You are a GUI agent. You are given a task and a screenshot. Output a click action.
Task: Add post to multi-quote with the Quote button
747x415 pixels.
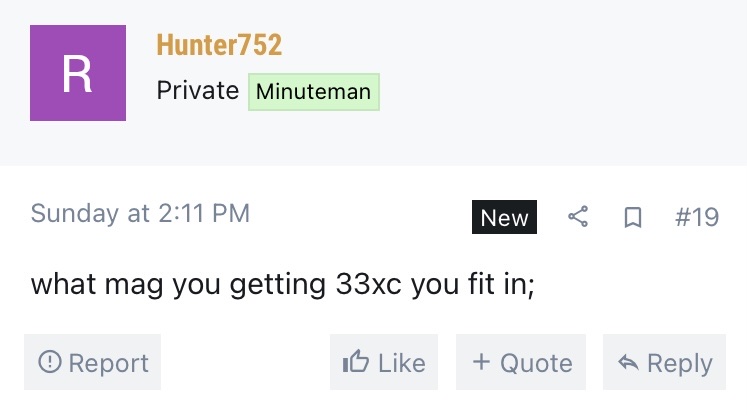[521, 362]
